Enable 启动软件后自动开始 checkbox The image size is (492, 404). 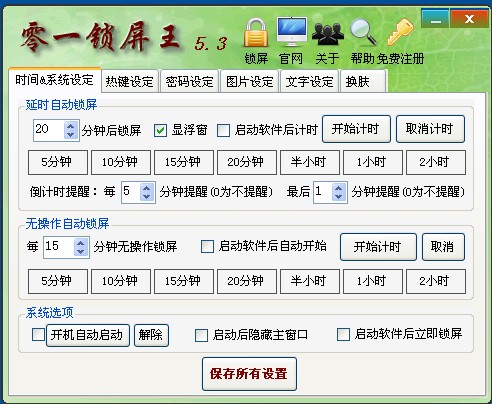point(207,247)
